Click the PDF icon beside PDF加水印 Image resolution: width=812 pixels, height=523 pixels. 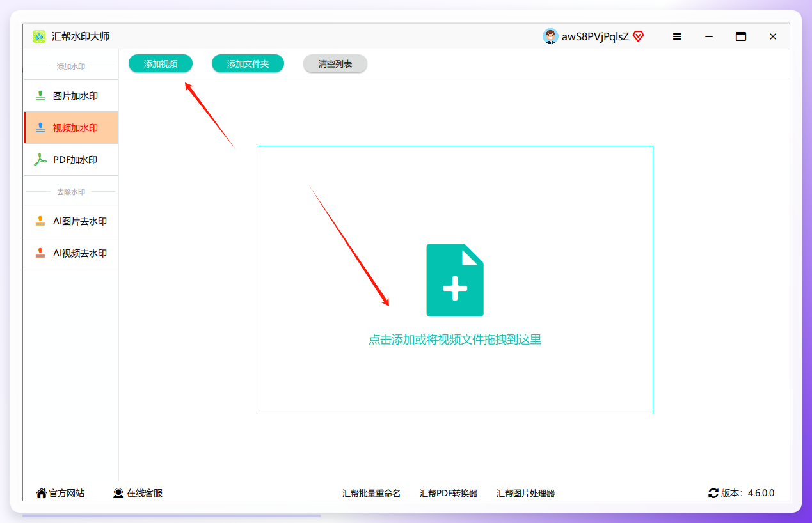[40, 160]
